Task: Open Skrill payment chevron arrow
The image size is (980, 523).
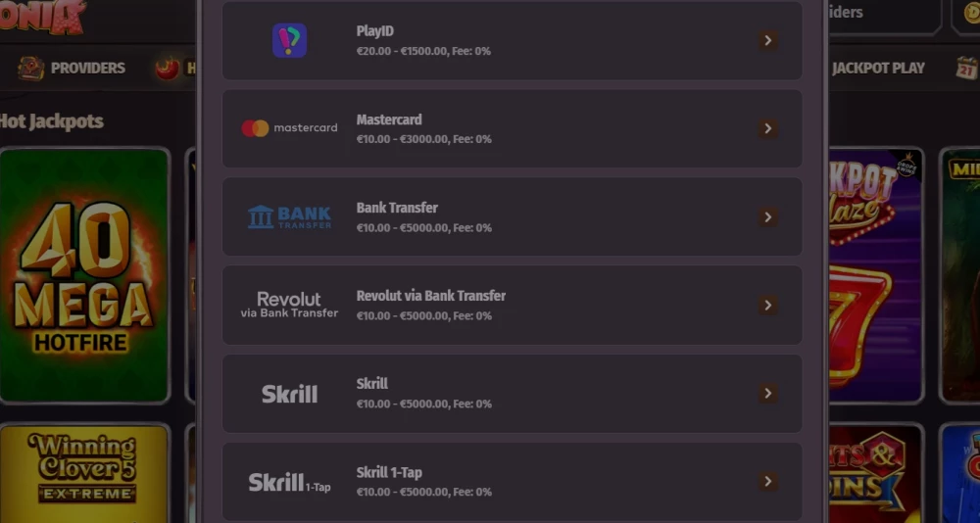Action: click(x=768, y=393)
